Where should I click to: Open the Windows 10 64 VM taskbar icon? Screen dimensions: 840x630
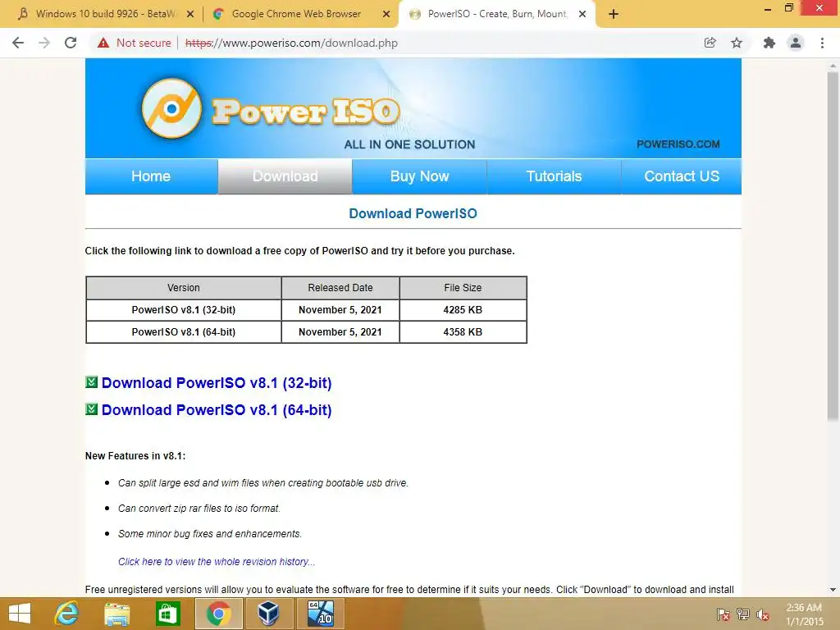(x=321, y=614)
